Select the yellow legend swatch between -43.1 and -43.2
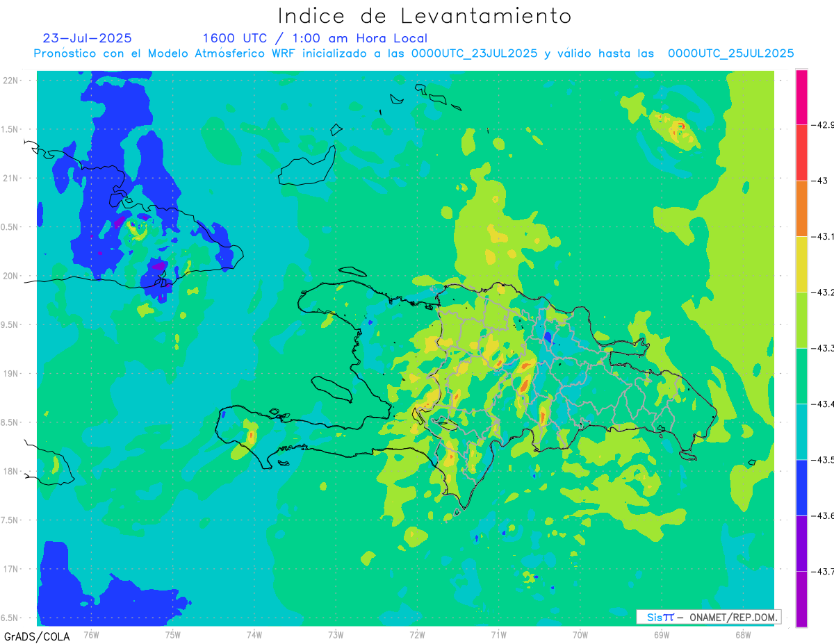 (x=801, y=264)
